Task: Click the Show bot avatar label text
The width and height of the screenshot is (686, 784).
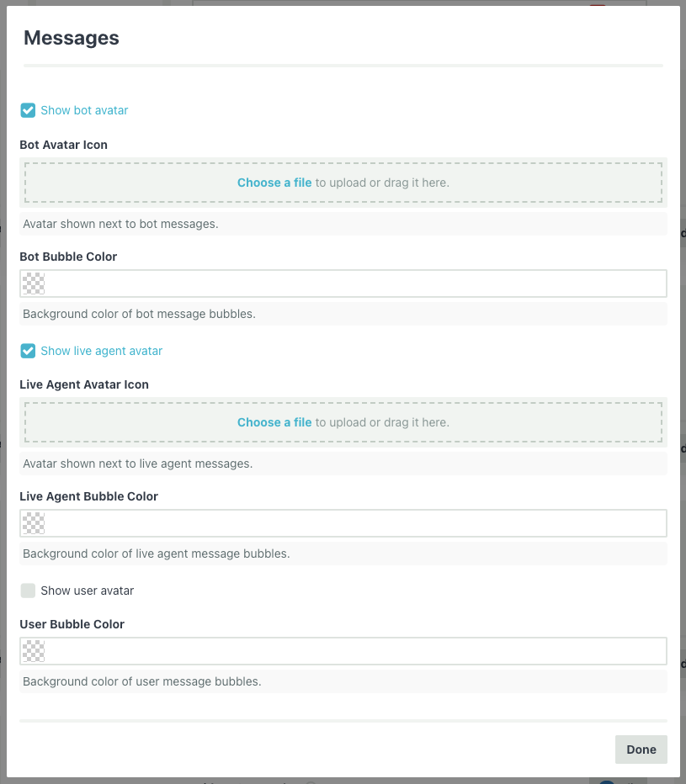Action: pyautogui.click(x=84, y=110)
